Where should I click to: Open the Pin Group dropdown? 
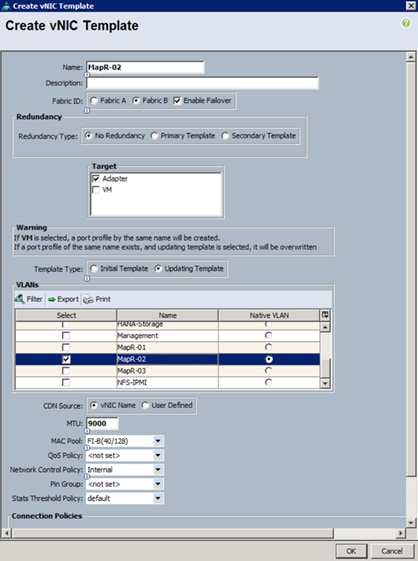[x=158, y=484]
